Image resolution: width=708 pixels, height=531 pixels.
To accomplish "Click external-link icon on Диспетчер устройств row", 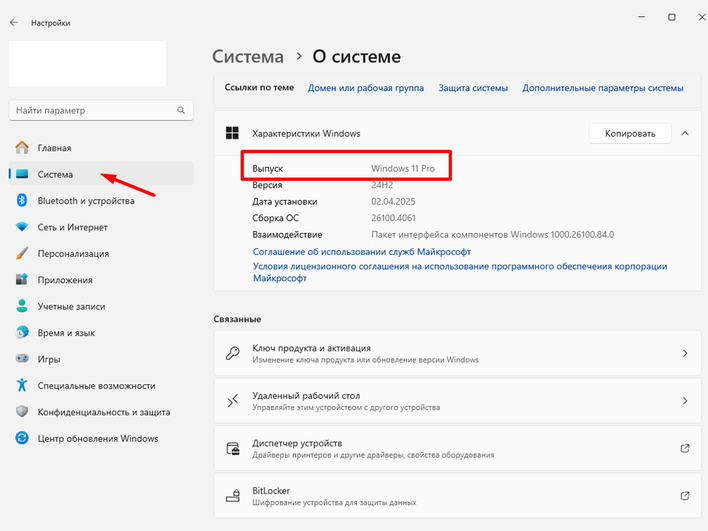I will coord(685,448).
